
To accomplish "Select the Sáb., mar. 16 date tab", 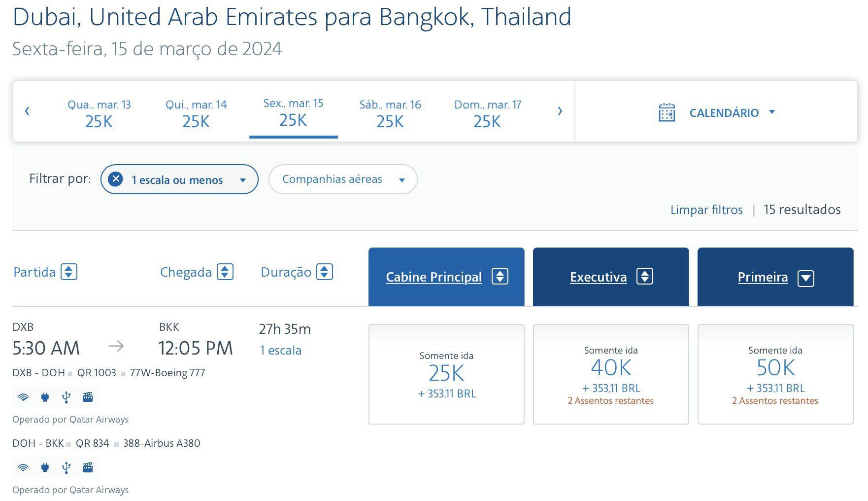I will click(390, 113).
